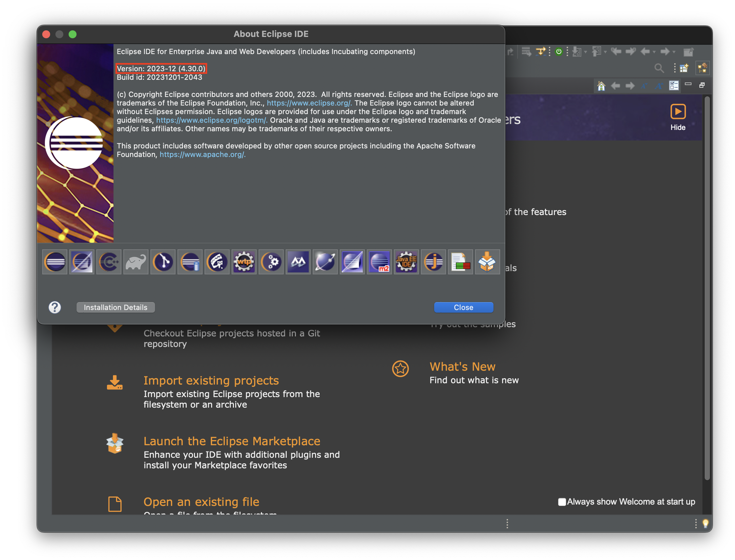Viewport: 735px width, 560px height.
Task: Toggle Always show Welcome at start up
Action: (x=562, y=502)
